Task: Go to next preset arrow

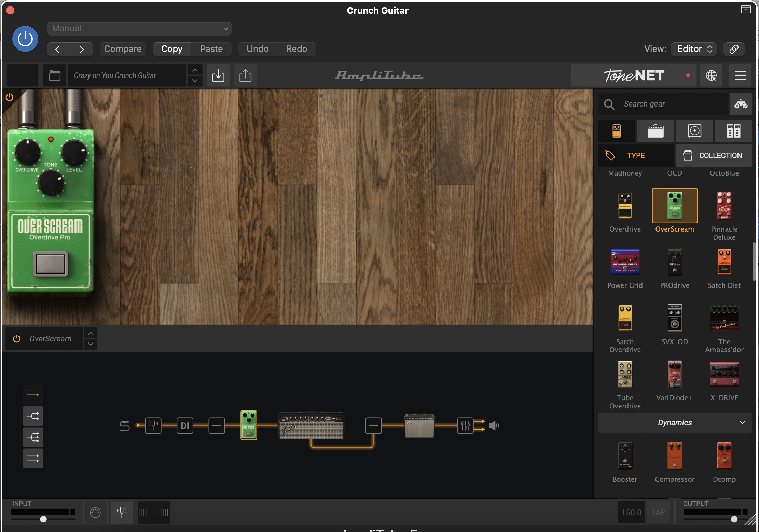Action: tap(81, 49)
